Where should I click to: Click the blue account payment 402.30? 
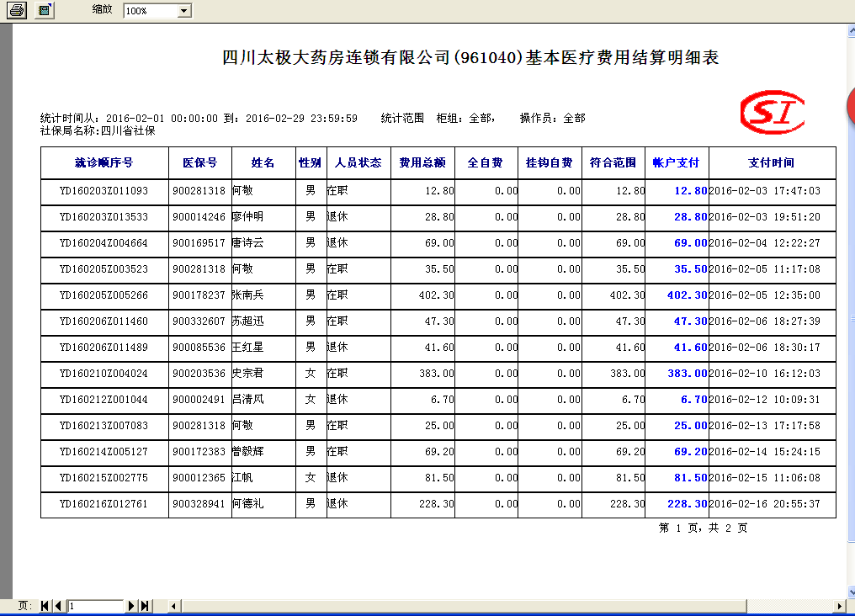[687, 295]
